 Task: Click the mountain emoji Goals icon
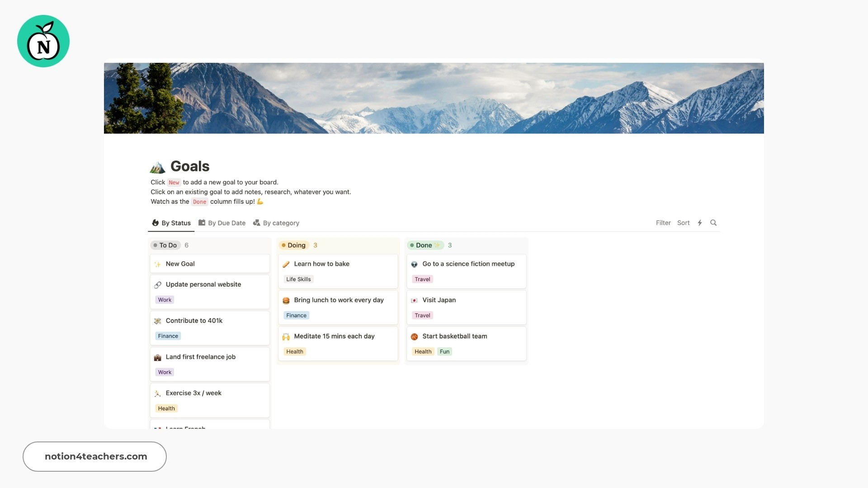[157, 166]
